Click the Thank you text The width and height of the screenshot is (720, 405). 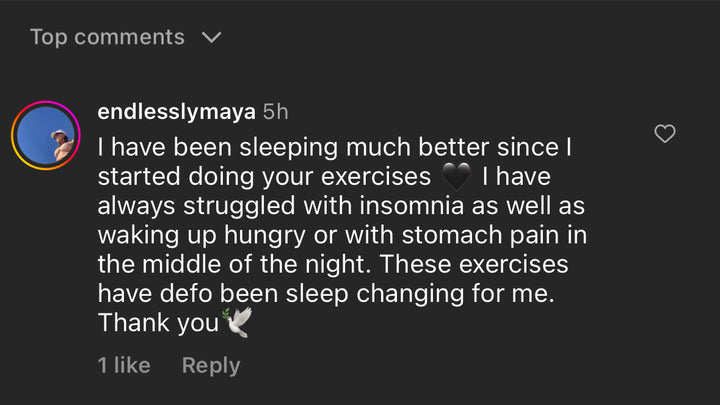coord(158,323)
